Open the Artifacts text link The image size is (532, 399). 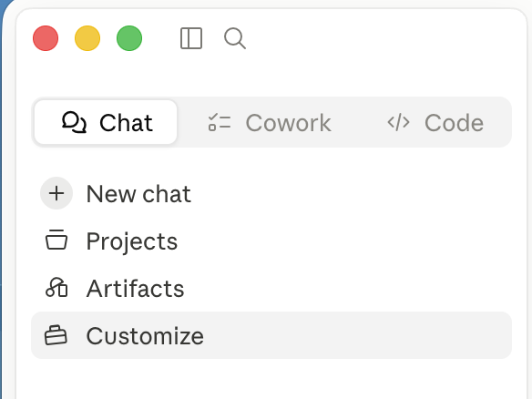pyautogui.click(x=136, y=289)
